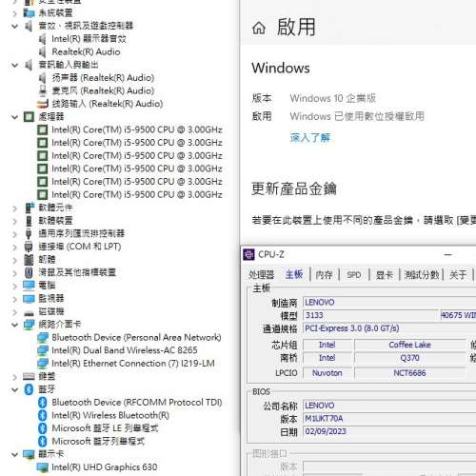This screenshot has height=476, width=476.
Task: Select the Realtek(R) Audio device icon
Action: click(42, 52)
